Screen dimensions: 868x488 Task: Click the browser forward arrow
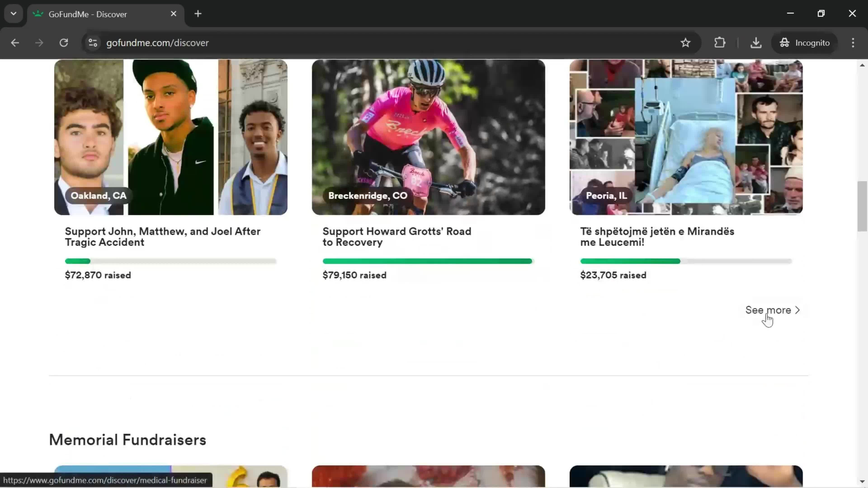pos(39,43)
